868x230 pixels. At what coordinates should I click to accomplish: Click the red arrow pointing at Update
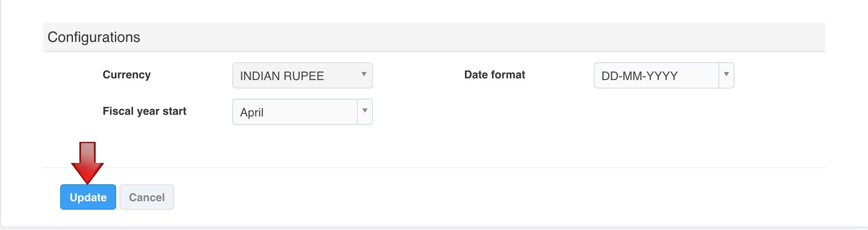click(x=87, y=165)
